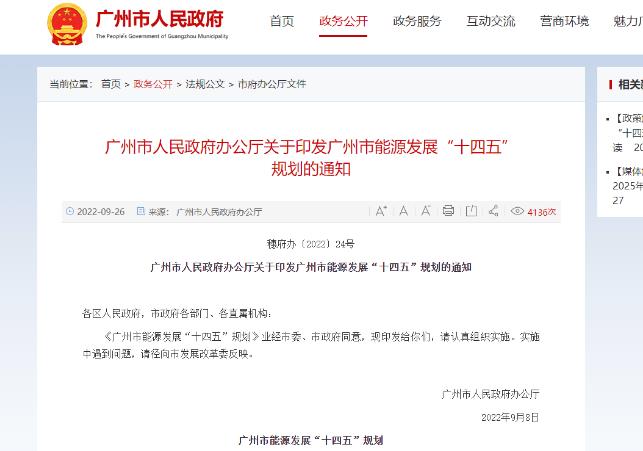The image size is (643, 451).
Task: Click the increase font size icon
Action: click(381, 211)
